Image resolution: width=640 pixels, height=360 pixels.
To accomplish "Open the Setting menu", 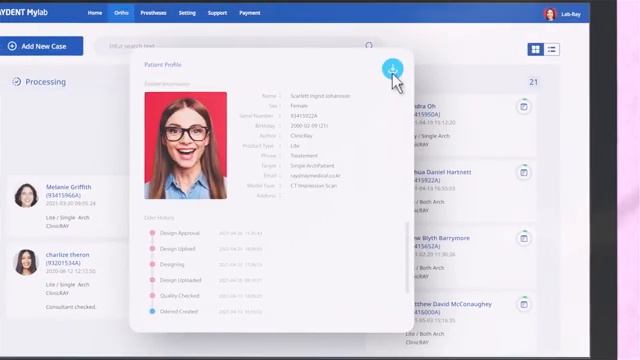I will 187,13.
